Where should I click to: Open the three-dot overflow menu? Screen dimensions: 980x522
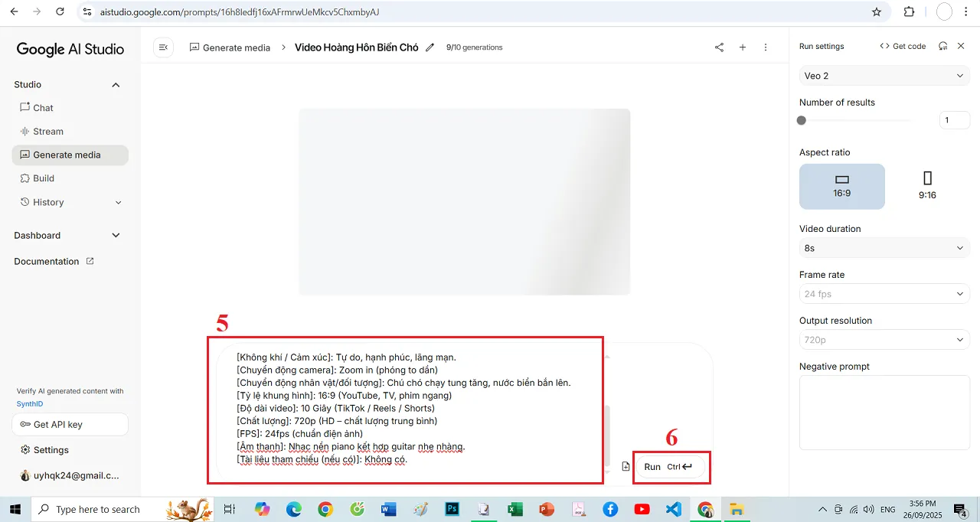[x=765, y=47]
